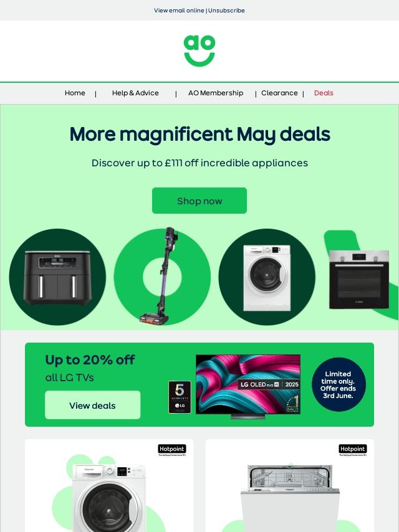
Task: Open the built-in oven image
Action: 359,279
